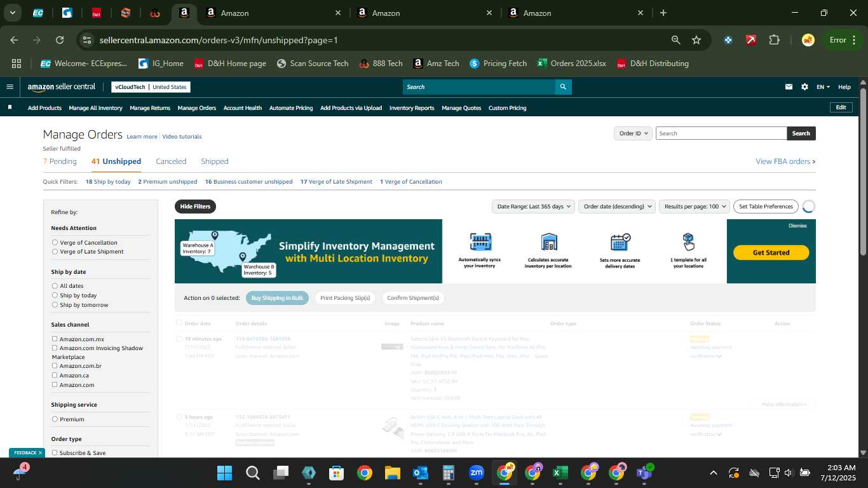Dismiss the Multi Location Inventory banner
The image size is (868, 488).
coord(797,226)
